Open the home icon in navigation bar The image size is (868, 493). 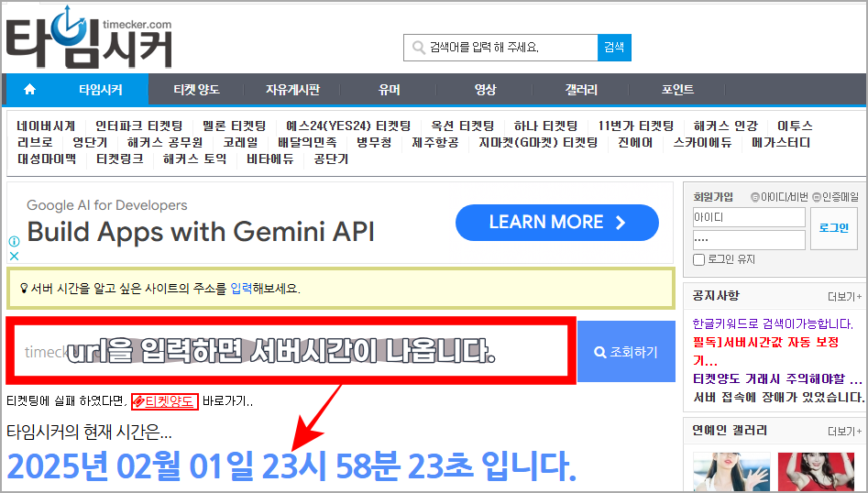30,89
